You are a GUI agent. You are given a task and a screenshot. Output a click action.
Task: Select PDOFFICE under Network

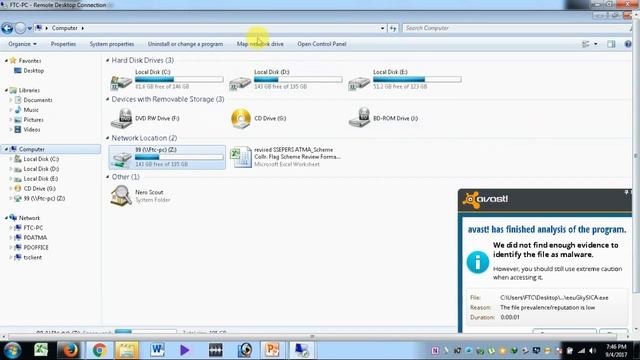tap(36, 247)
